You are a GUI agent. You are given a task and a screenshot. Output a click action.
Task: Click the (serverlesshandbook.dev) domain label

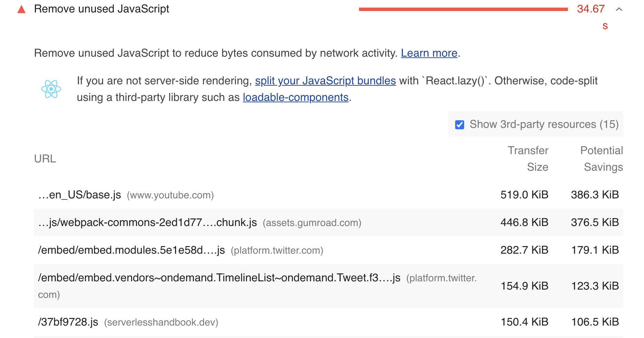pos(161,322)
